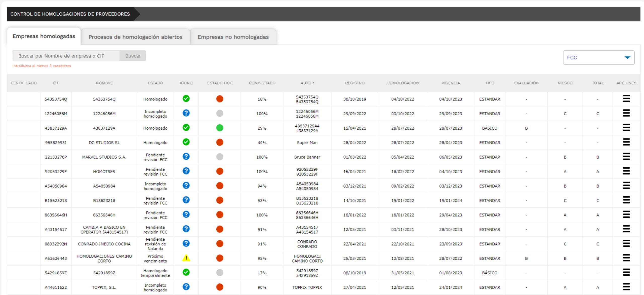Click the A63636443 CIF cell

[x=56, y=259]
